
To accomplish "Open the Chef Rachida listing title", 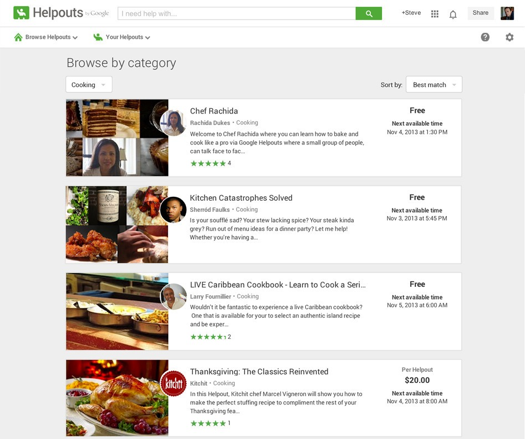I will [214, 111].
